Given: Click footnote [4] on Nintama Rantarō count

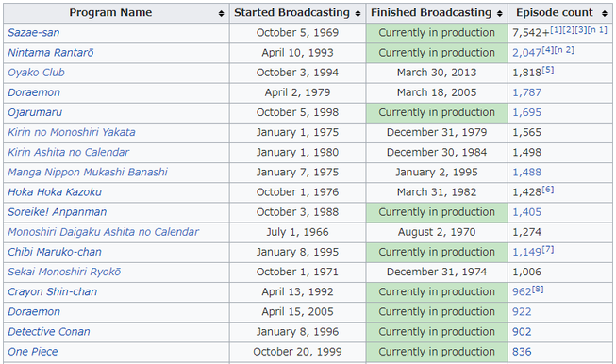Looking at the screenshot, I should tap(548, 50).
